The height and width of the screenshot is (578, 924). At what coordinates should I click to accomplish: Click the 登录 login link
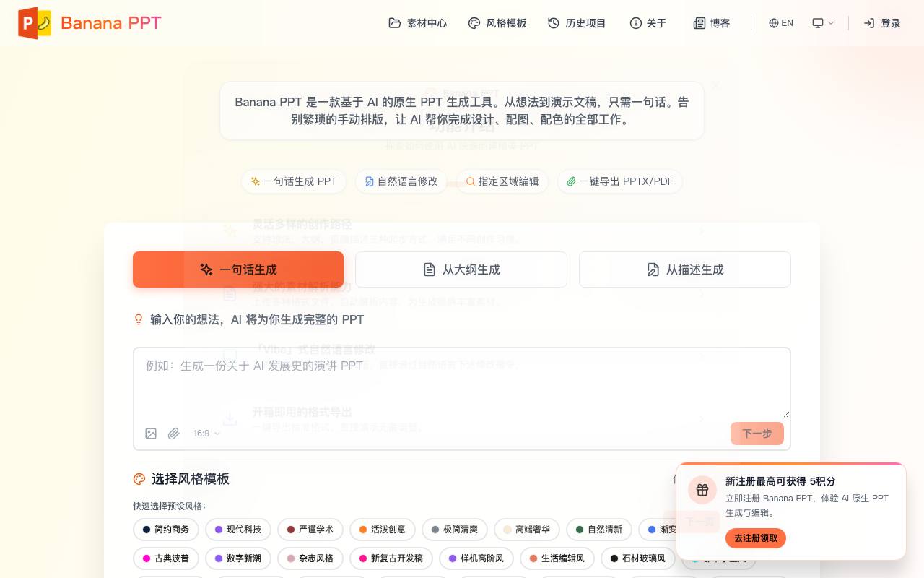coord(882,23)
